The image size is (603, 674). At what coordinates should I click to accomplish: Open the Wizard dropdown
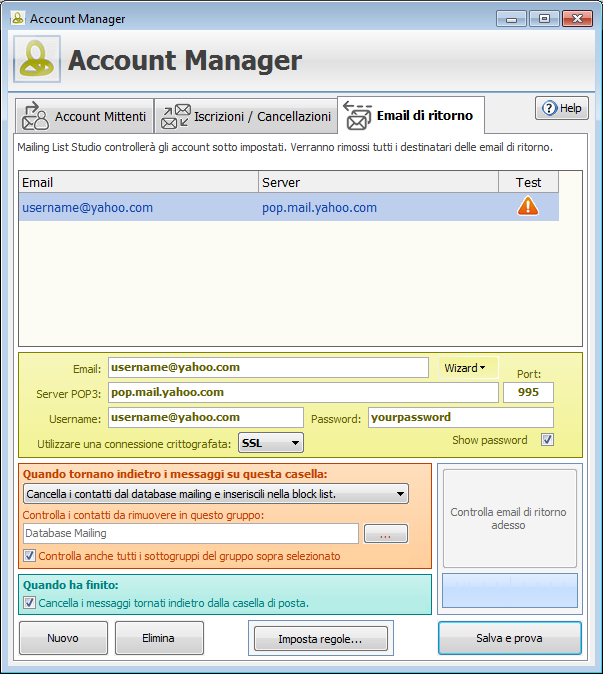[467, 368]
